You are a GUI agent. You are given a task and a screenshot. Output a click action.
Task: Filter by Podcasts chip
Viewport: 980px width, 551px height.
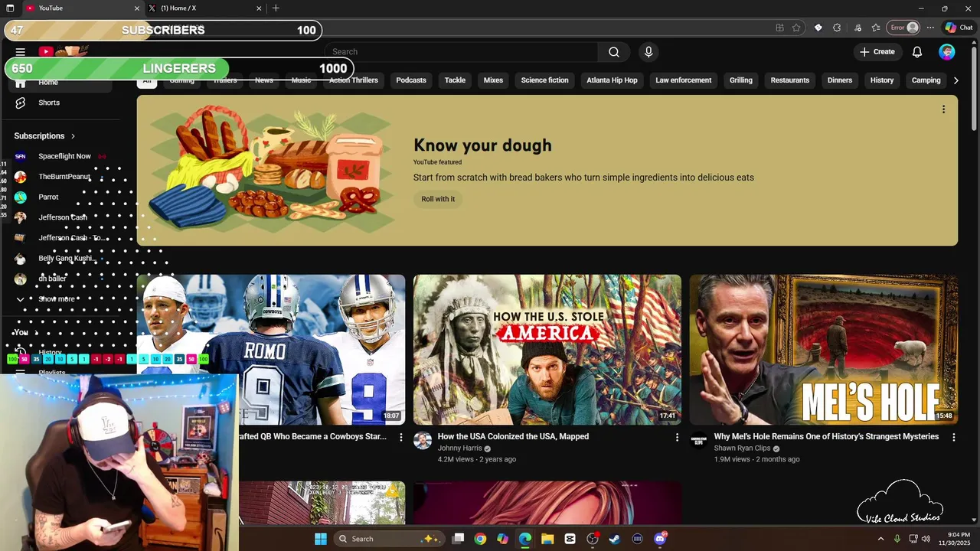tap(411, 80)
